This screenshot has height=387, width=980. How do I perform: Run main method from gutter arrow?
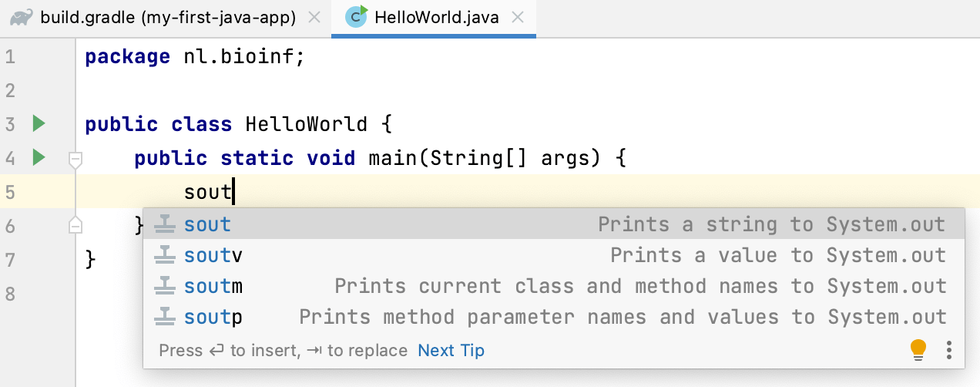[x=39, y=158]
